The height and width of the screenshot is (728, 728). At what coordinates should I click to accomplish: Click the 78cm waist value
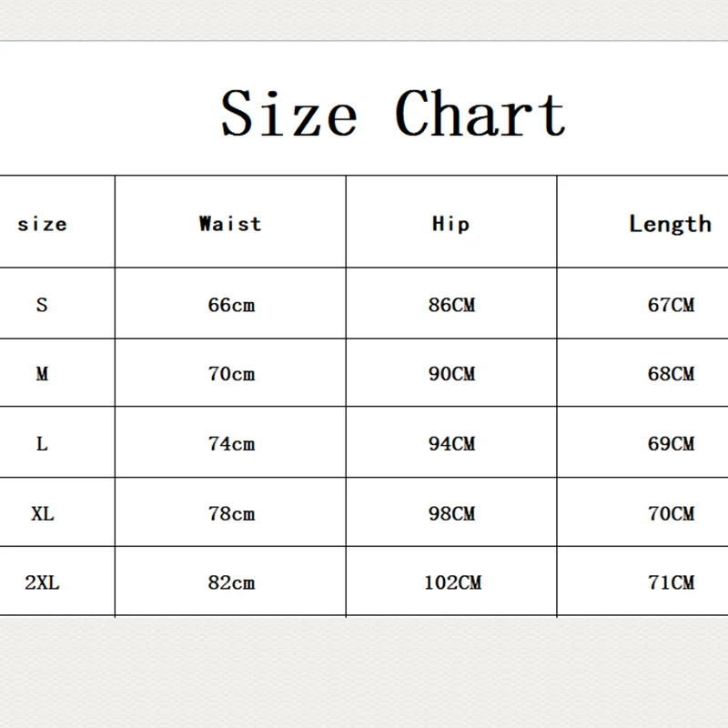pos(231,513)
